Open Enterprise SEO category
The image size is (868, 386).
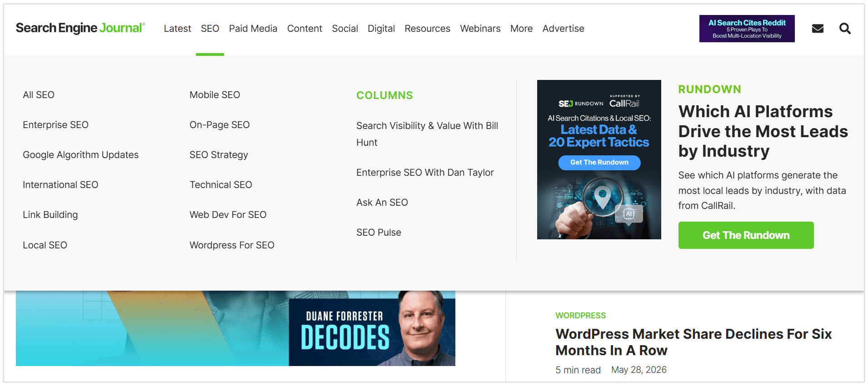coord(55,125)
